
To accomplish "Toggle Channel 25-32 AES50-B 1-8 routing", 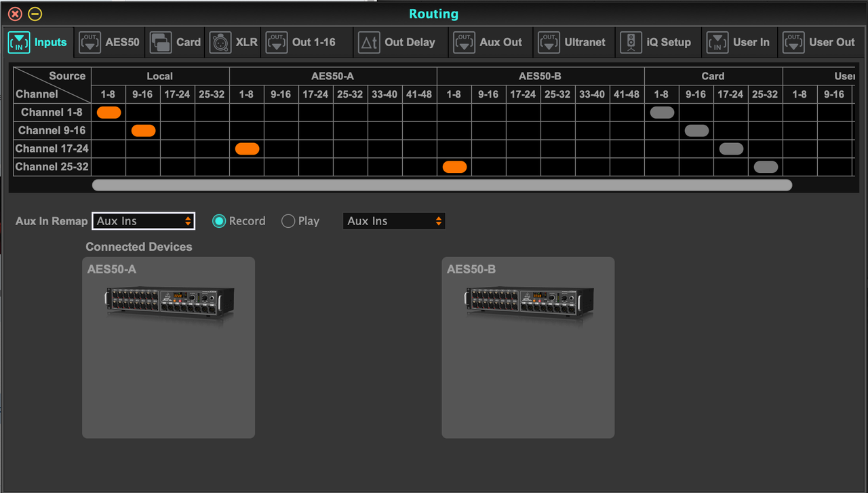I will point(454,167).
